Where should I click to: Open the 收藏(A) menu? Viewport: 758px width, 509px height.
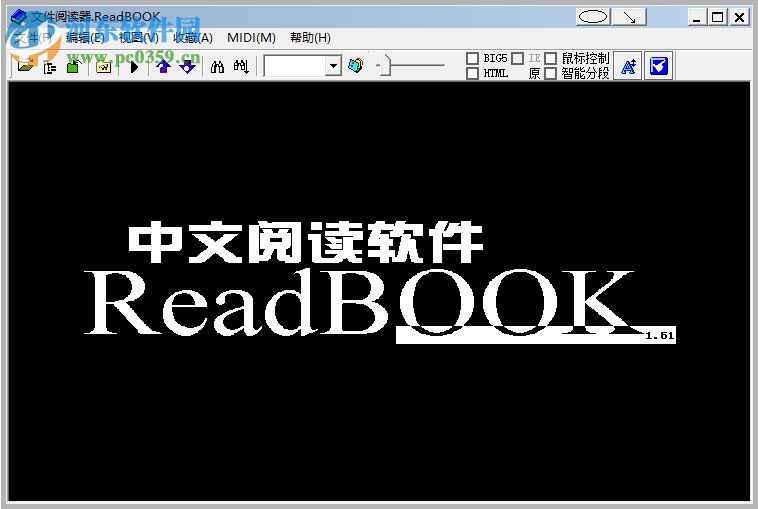pyautogui.click(x=193, y=38)
